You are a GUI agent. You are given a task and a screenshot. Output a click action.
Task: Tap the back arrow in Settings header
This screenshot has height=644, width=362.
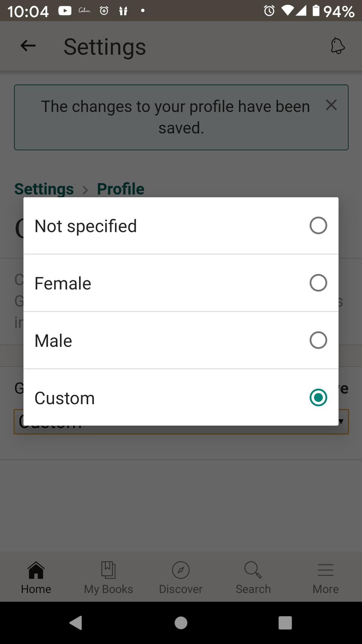pos(28,46)
